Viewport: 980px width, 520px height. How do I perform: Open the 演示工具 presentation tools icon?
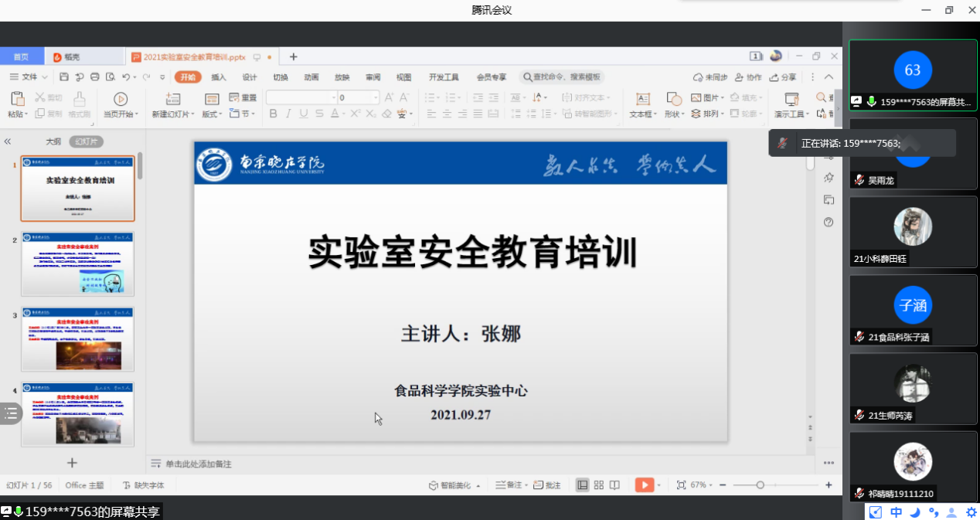791,99
